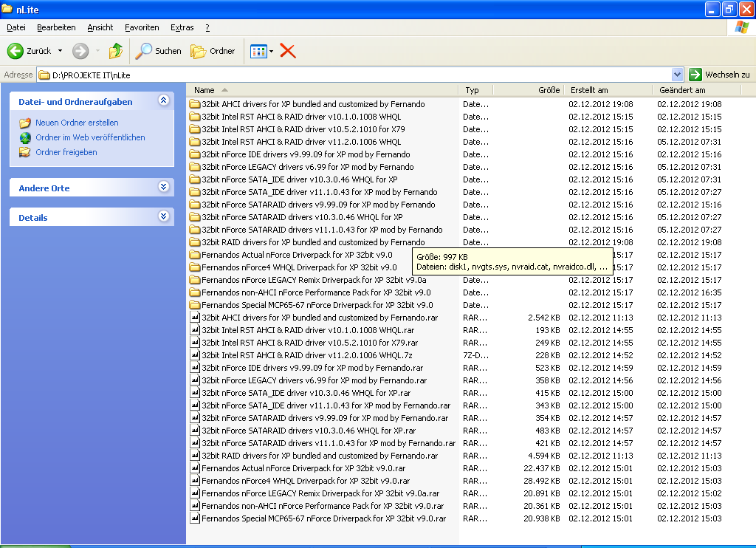Select archive icon of nForce IDE drivers v9.99.09.rar
The height and width of the screenshot is (548, 756).
(x=195, y=368)
